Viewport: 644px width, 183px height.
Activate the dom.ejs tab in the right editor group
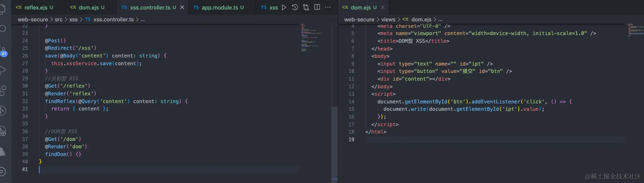coord(364,7)
